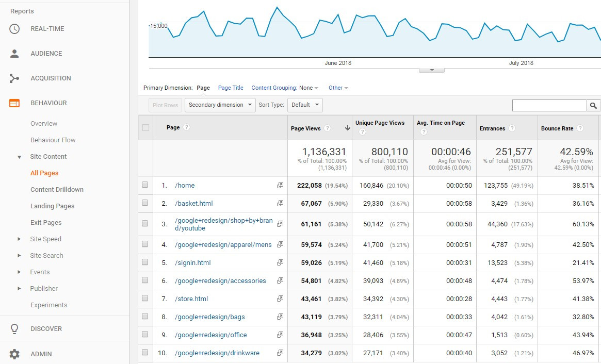Click the Admin gear icon
The width and height of the screenshot is (601, 364).
(x=14, y=354)
